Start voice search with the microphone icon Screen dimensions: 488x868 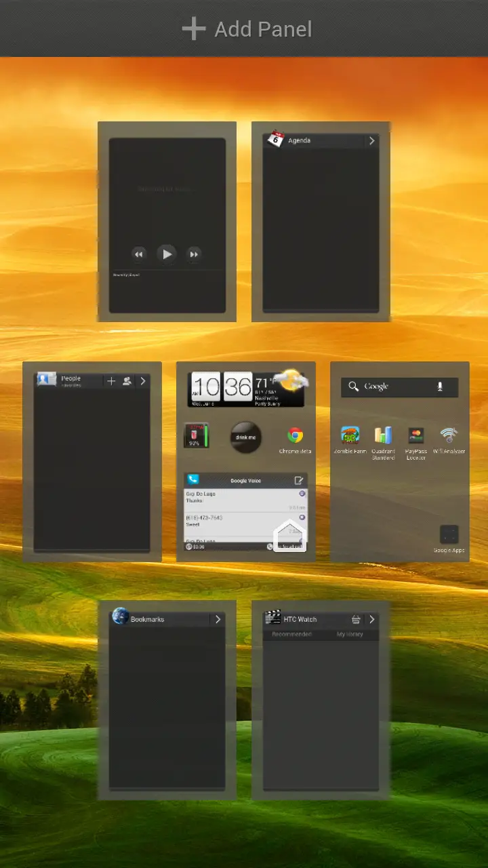(x=440, y=387)
